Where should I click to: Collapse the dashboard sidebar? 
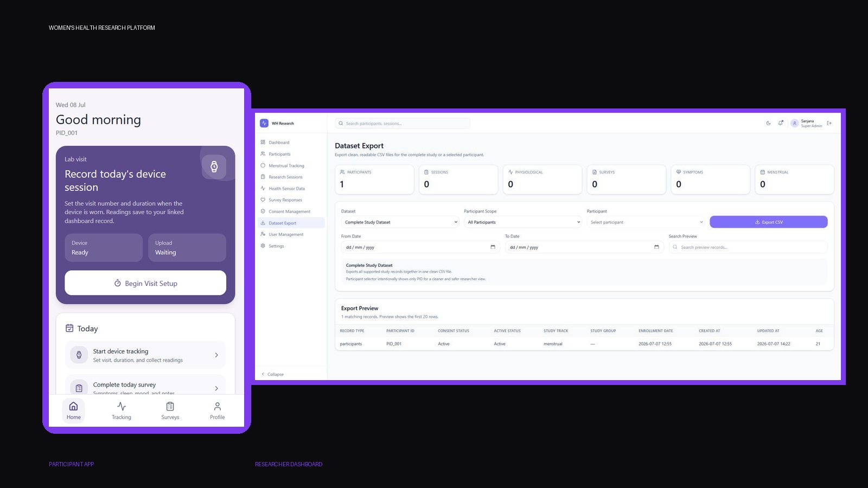273,374
